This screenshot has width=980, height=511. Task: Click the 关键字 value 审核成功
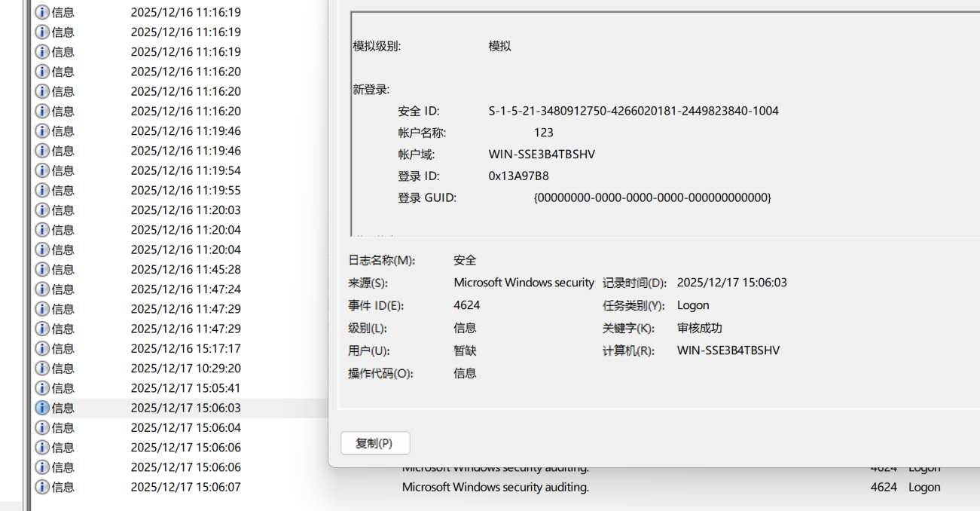pos(699,328)
